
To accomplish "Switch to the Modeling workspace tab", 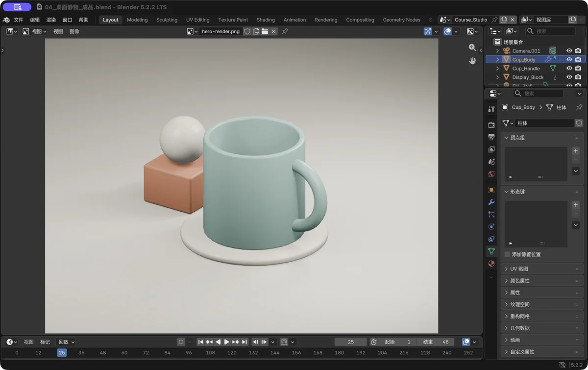I will tap(137, 20).
